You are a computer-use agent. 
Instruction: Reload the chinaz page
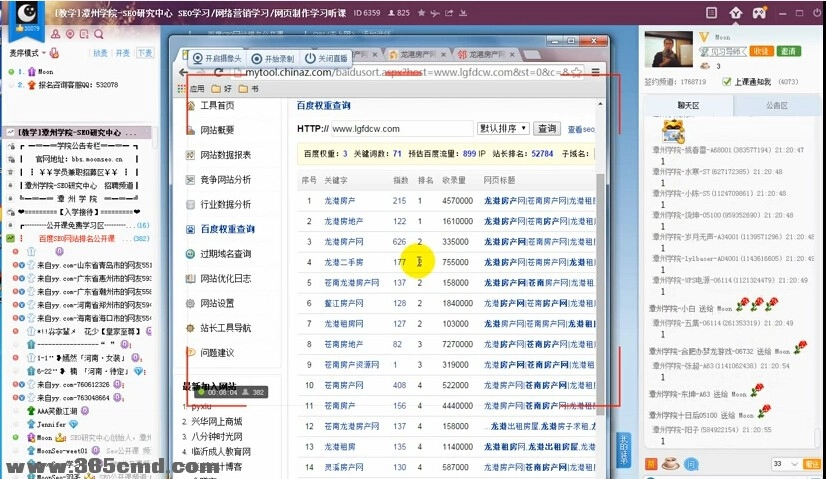pyautogui.click(x=219, y=72)
